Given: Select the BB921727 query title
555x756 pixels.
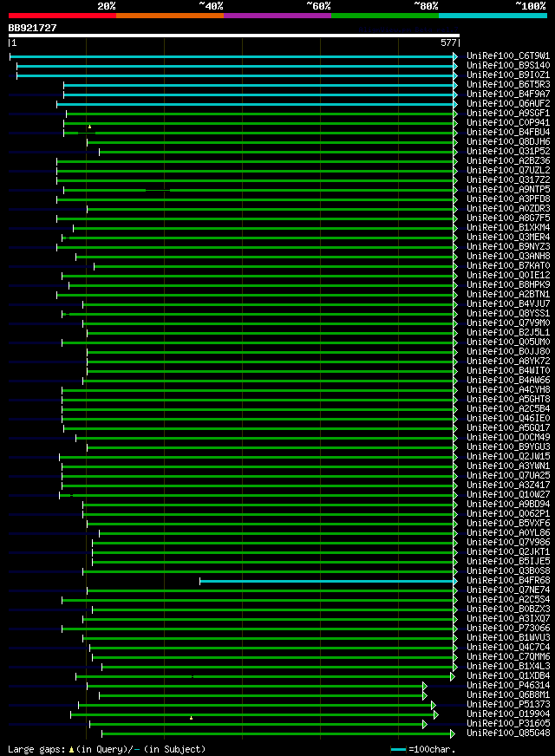Looking at the screenshot, I should point(32,28).
